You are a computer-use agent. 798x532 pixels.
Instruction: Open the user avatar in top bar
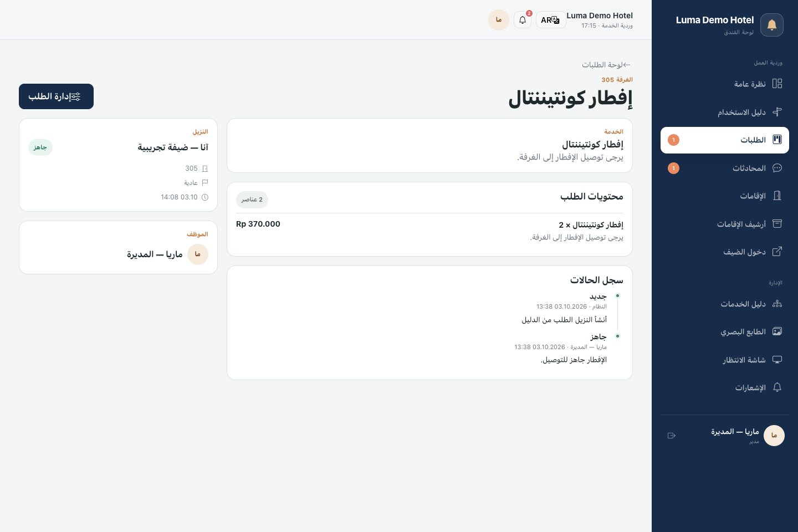(499, 20)
